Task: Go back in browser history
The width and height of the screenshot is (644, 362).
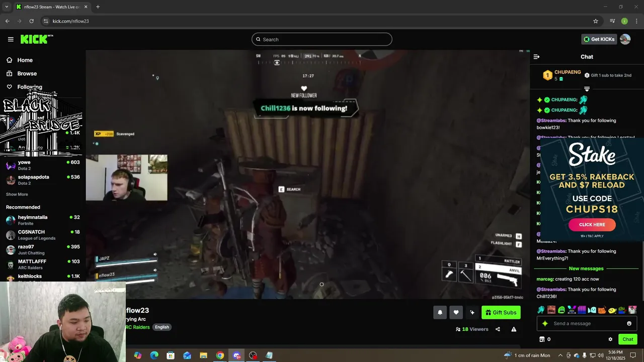Action: point(8,21)
